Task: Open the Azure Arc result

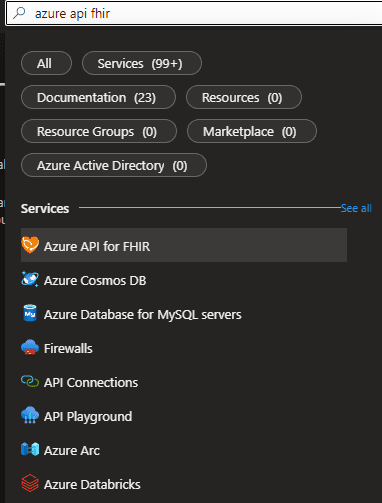Action: tap(184, 450)
